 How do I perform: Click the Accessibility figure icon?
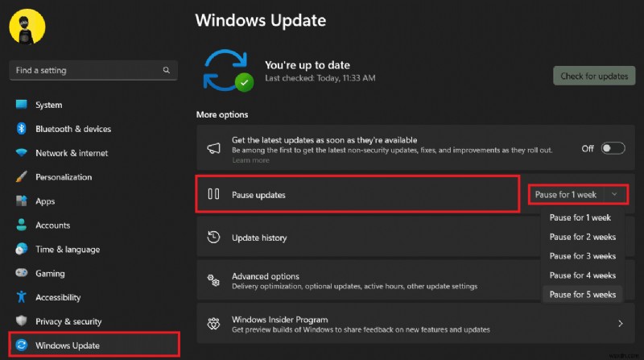pyautogui.click(x=22, y=296)
